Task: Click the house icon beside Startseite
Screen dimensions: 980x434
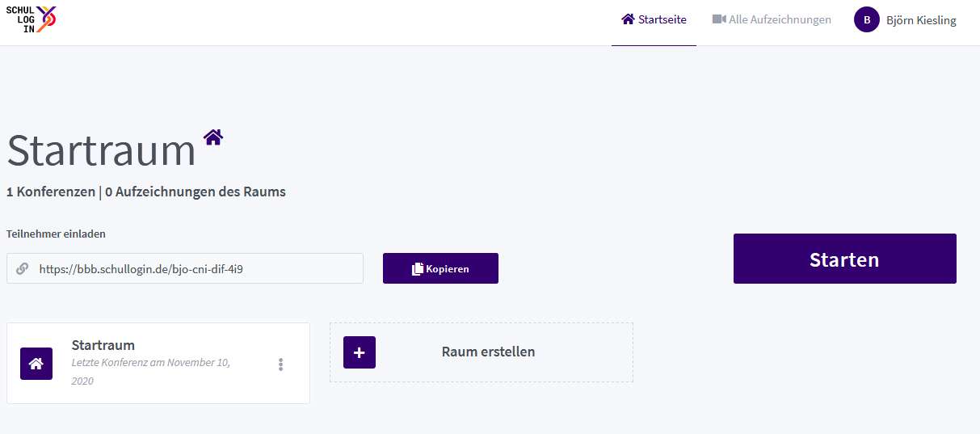Action: tap(628, 19)
